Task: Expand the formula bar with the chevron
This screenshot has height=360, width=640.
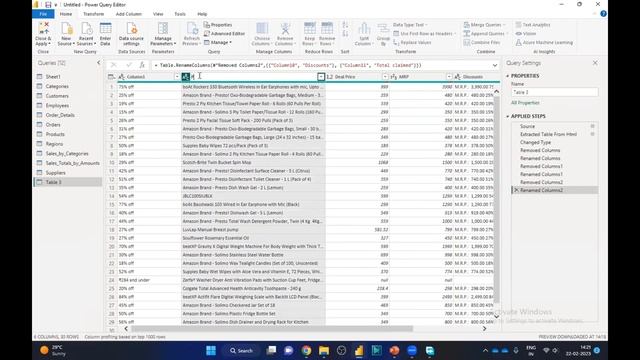Action: click(x=495, y=65)
